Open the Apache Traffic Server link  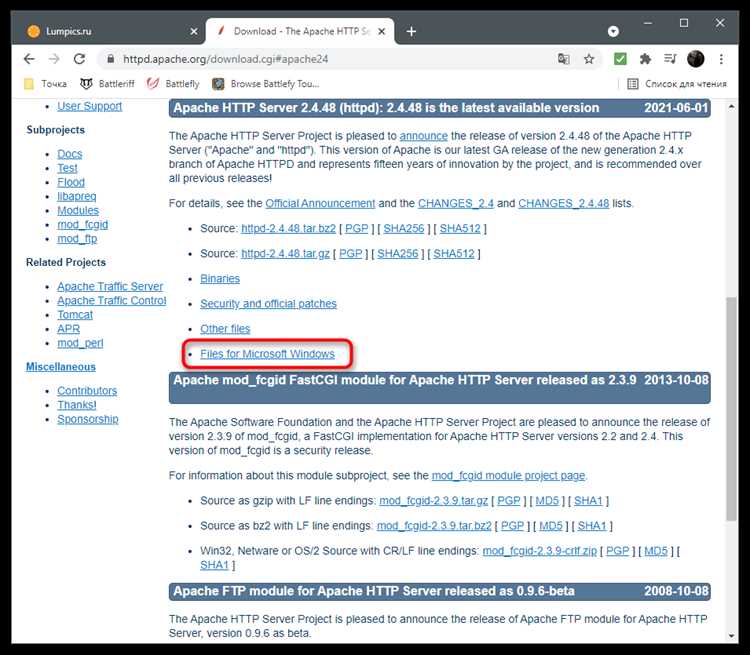110,287
